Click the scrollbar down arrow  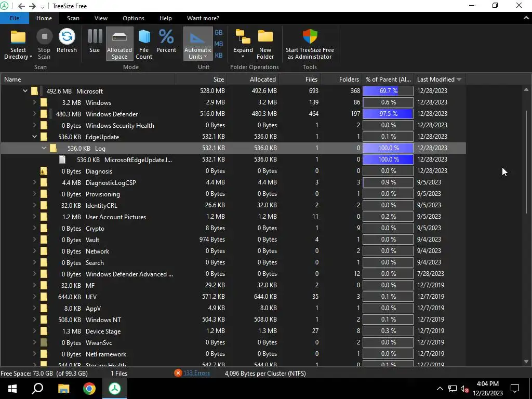tap(526, 362)
